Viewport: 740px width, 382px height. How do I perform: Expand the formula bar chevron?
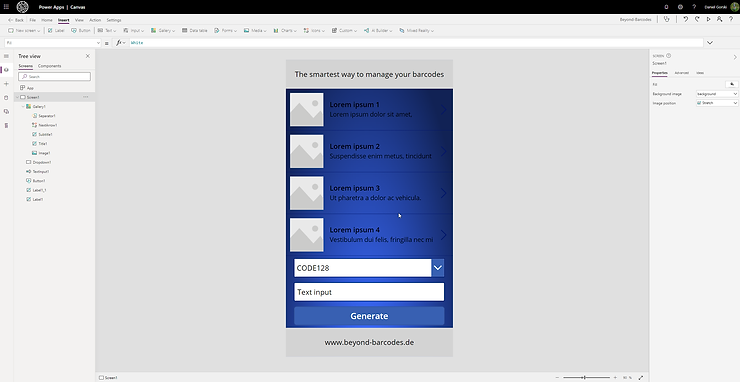(x=709, y=42)
